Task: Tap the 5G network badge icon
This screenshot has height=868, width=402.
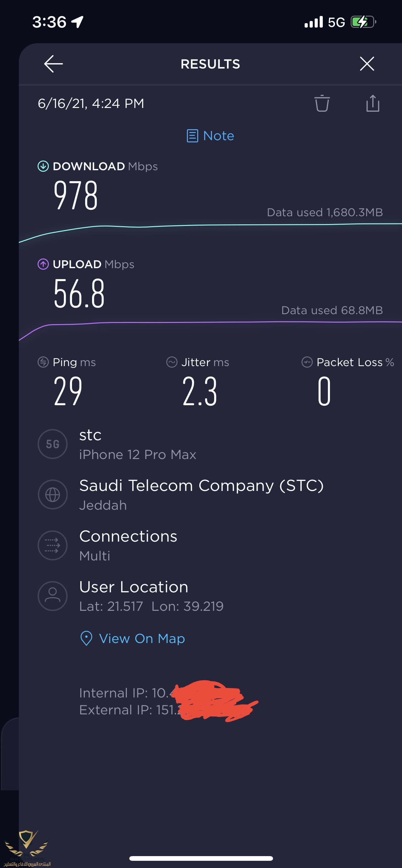Action: [x=53, y=444]
